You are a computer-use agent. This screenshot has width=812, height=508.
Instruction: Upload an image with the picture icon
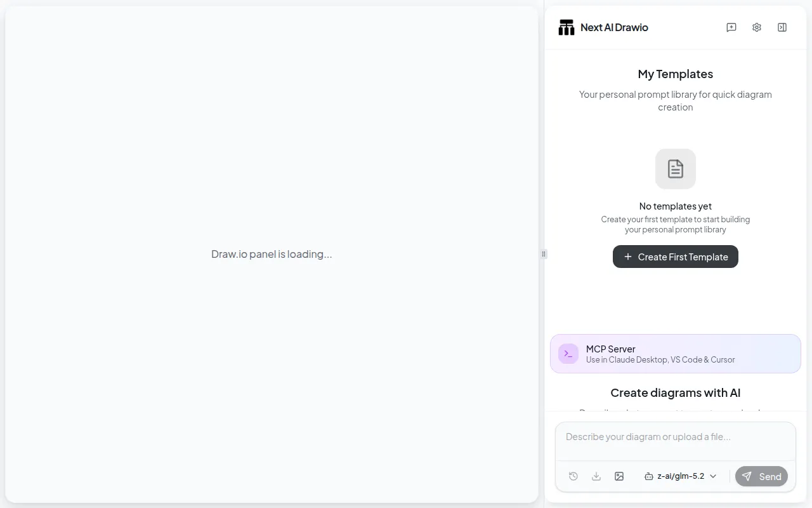[x=619, y=476]
